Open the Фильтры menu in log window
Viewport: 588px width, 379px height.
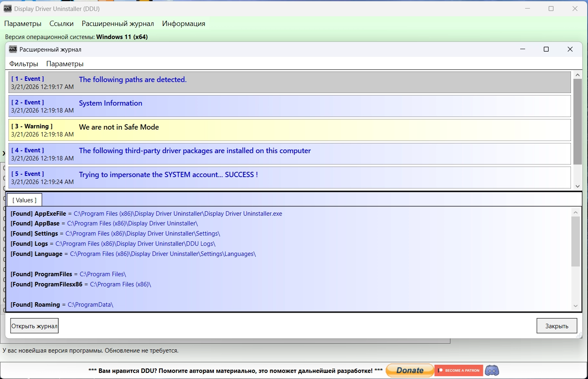[x=24, y=64]
